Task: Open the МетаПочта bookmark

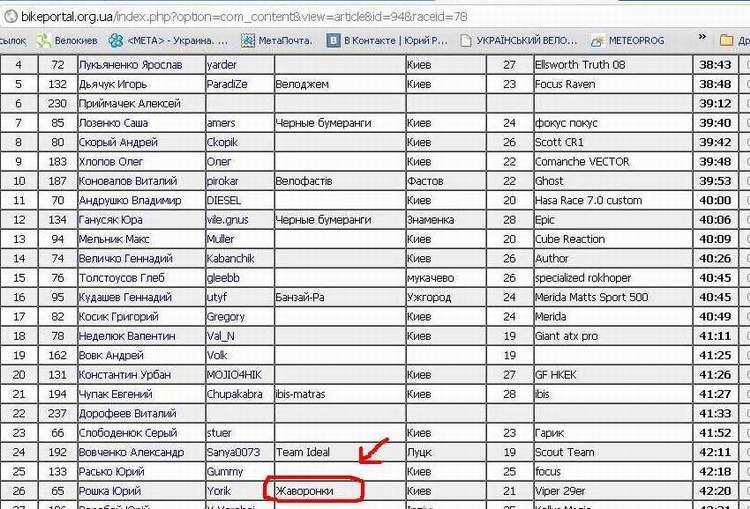Action: point(283,40)
